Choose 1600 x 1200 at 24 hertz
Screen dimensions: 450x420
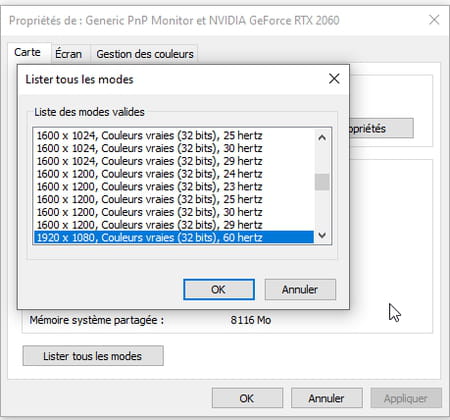pyautogui.click(x=174, y=174)
